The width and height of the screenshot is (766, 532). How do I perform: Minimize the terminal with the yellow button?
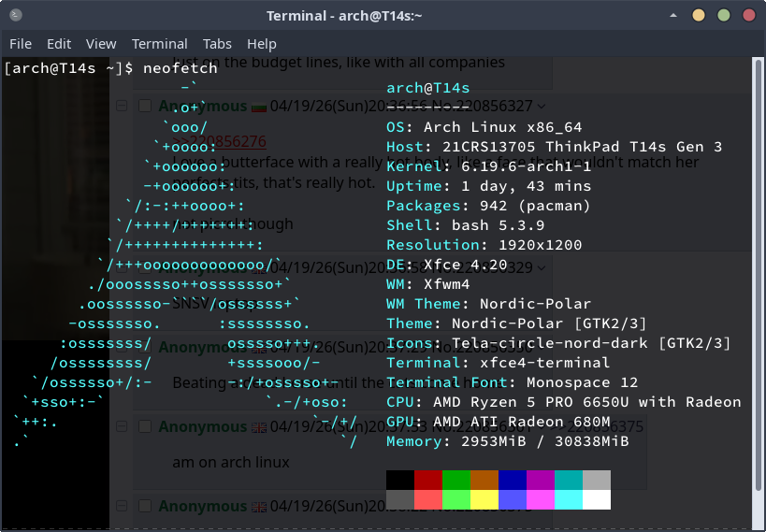pos(699,15)
